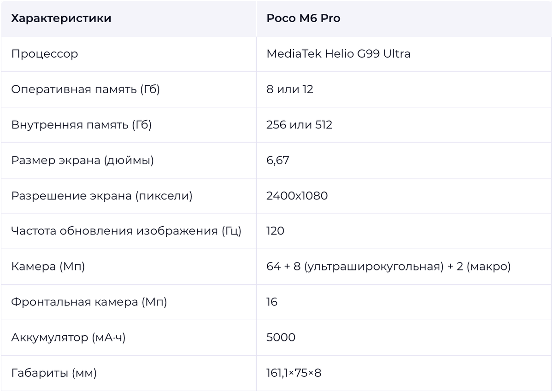Click the 64 + 8 (ультраширокугольная) camera value
Image resolution: width=553 pixels, height=392 pixels.
tap(355, 267)
